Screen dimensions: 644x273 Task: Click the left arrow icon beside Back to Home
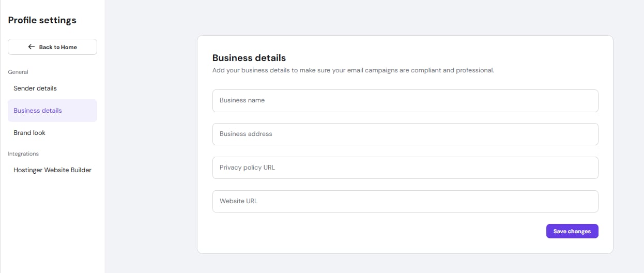coord(32,47)
